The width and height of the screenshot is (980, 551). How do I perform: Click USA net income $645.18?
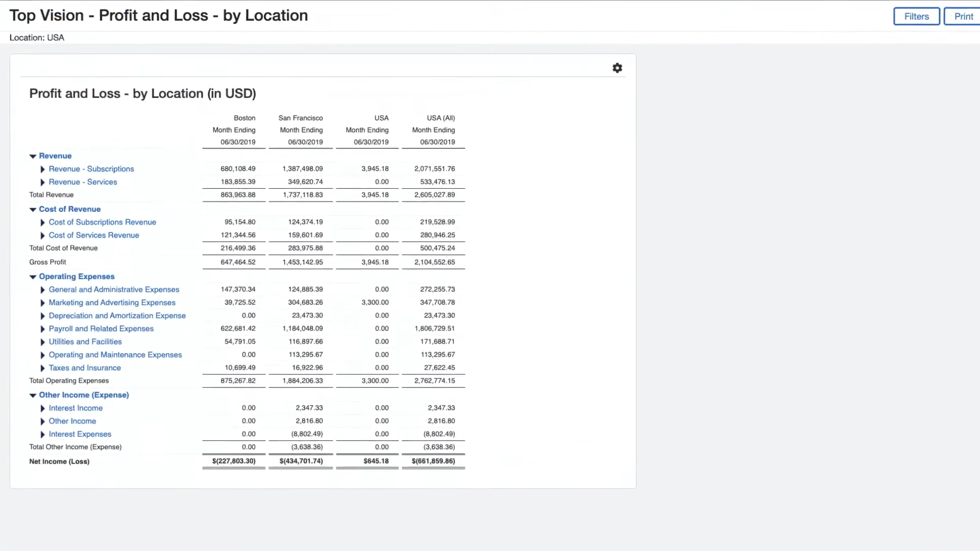click(376, 461)
